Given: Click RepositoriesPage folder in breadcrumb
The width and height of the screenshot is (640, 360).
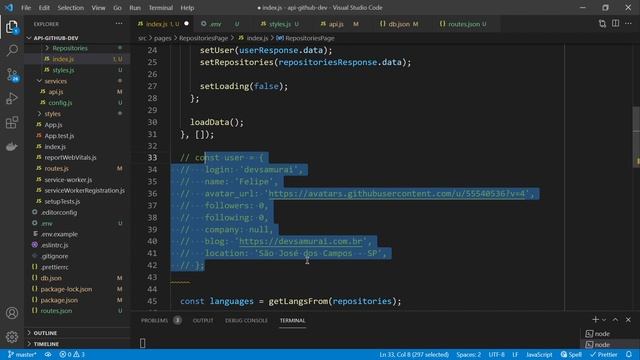Looking at the screenshot, I should (204, 38).
